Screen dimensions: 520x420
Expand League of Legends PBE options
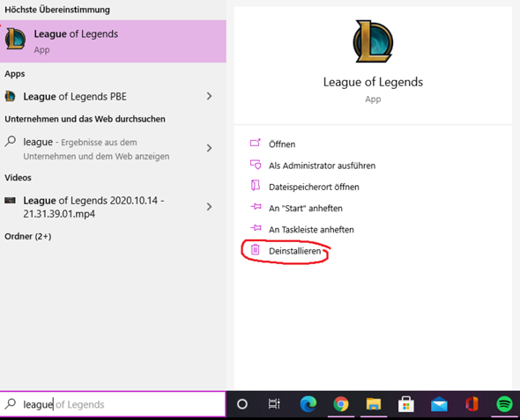209,96
